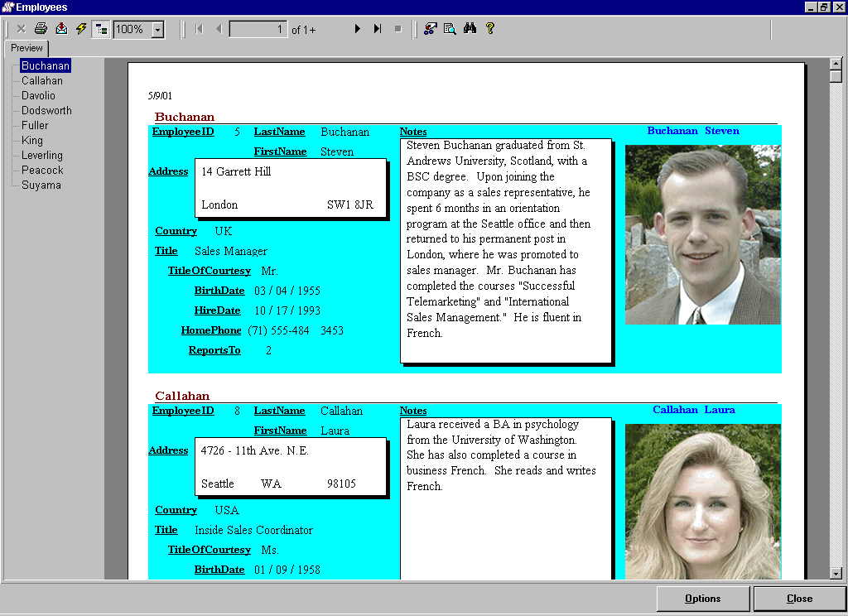
Task: Select Davolio in the group tree
Action: [38, 96]
